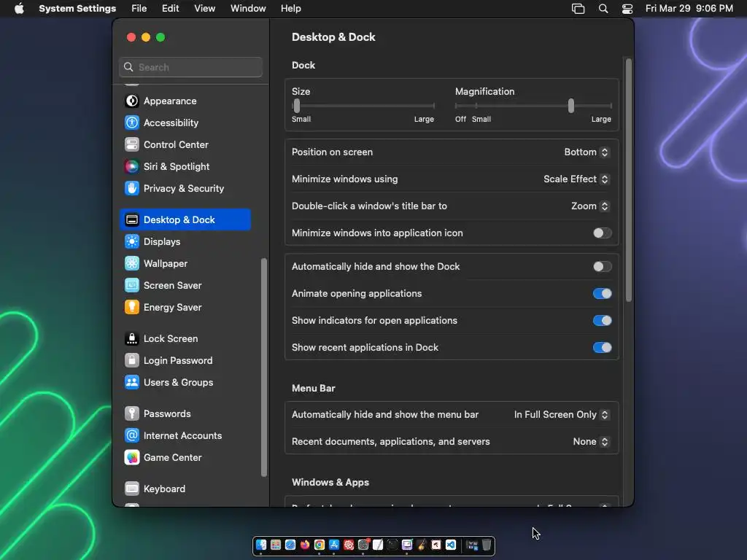
Task: Open the Edit menu
Action: click(170, 9)
